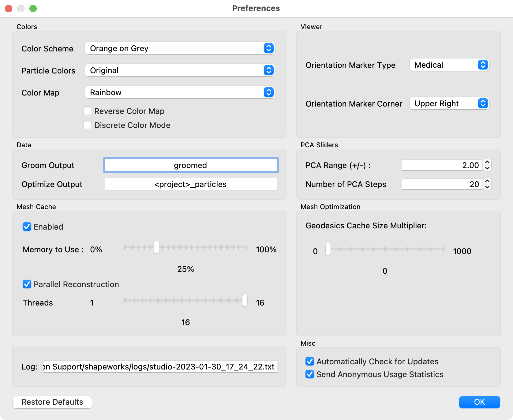This screenshot has width=513, height=420.
Task: Toggle Parallel Reconstruction checkbox
Action: (27, 284)
